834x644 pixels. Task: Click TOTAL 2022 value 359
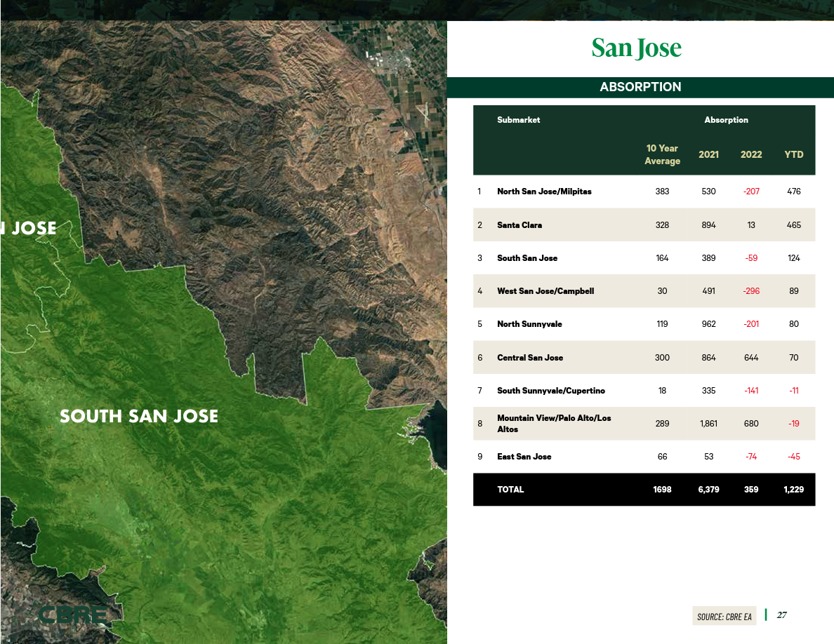pyautogui.click(x=751, y=490)
